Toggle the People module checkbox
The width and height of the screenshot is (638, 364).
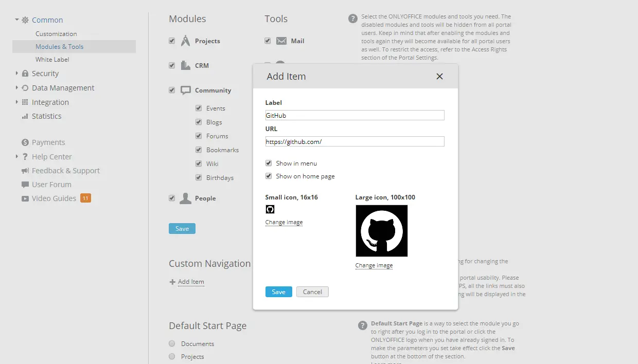point(172,198)
